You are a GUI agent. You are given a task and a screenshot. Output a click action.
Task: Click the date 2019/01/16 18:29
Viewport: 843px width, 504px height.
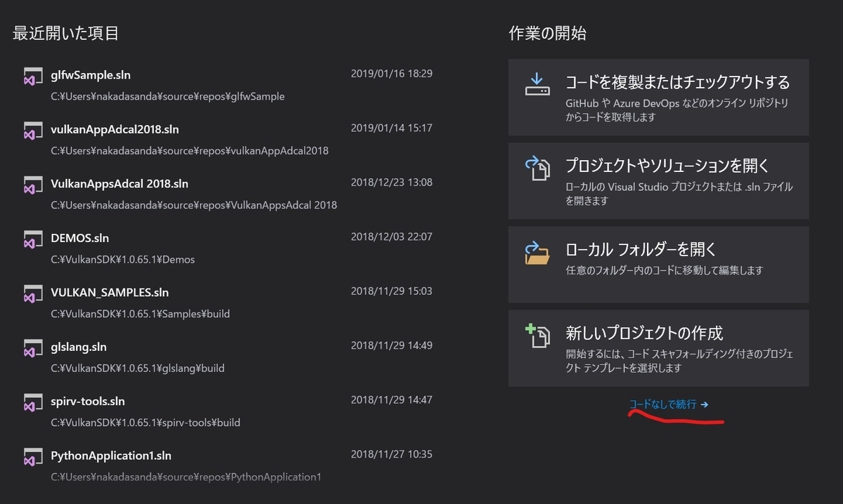click(x=391, y=73)
